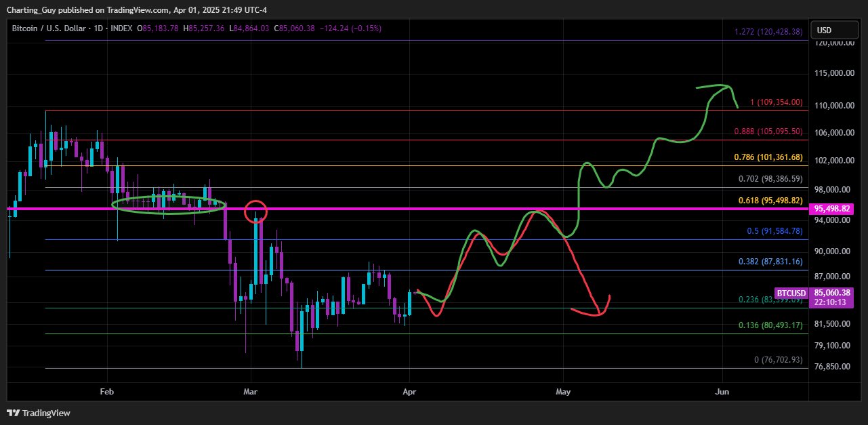Click the 90,000.00 price axis value
The height and width of the screenshot is (425, 868).
point(833,251)
